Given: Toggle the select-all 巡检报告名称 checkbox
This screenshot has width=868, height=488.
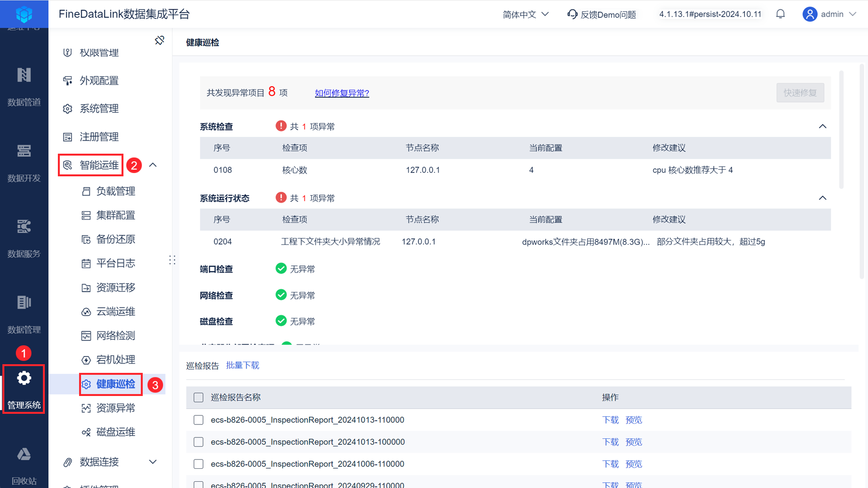Looking at the screenshot, I should pos(198,397).
